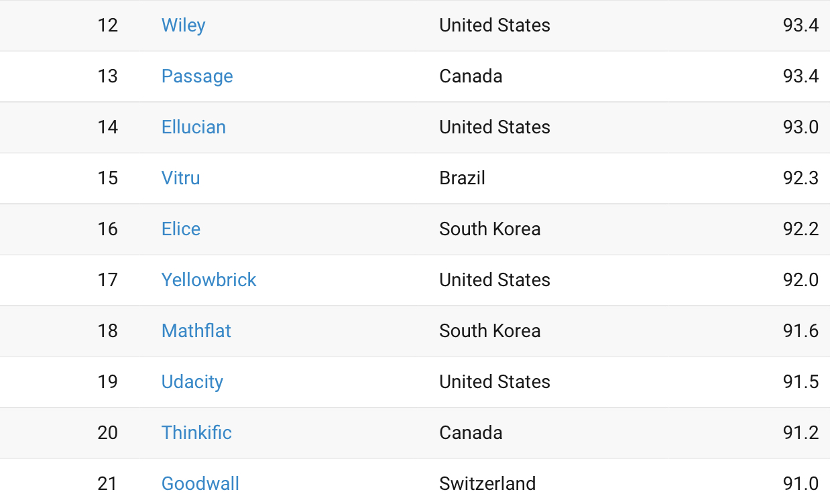The height and width of the screenshot is (504, 834).
Task: Click the Switzerland country cell
Action: click(x=487, y=484)
